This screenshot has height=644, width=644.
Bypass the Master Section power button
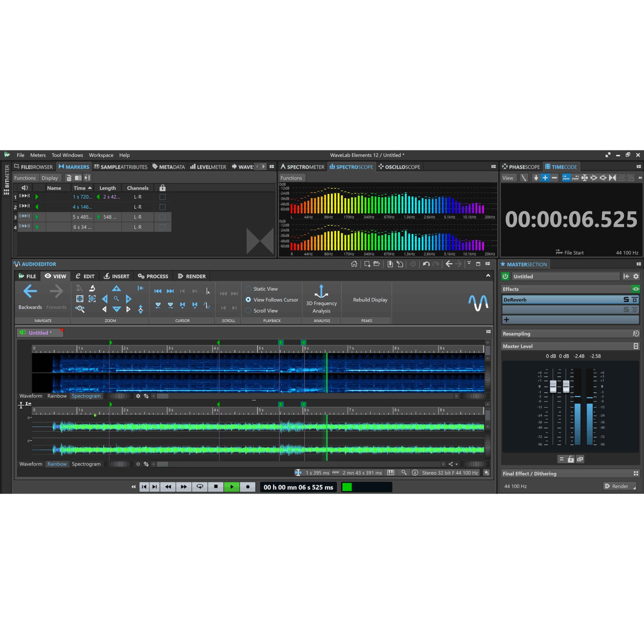pyautogui.click(x=505, y=276)
